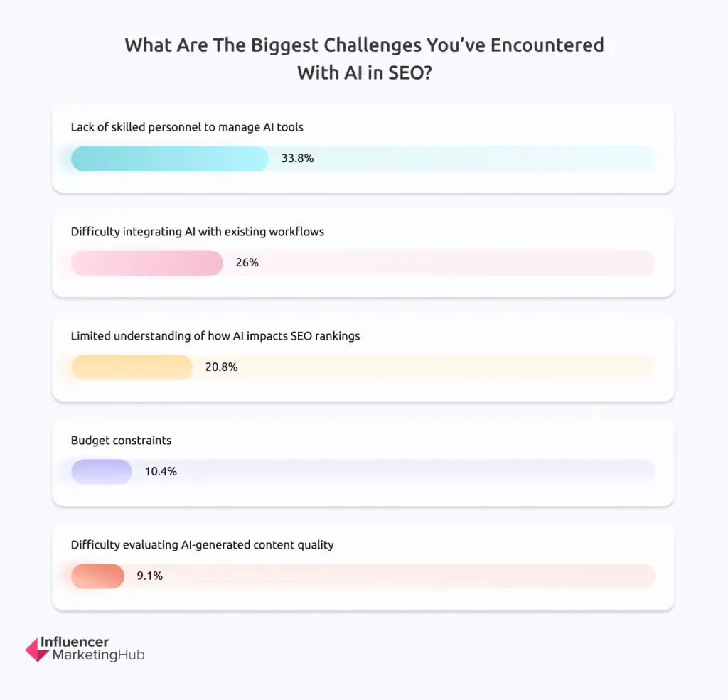Select 'Limited understanding of how AI impacts' label
The width and height of the screenshot is (728, 700).
tap(215, 336)
